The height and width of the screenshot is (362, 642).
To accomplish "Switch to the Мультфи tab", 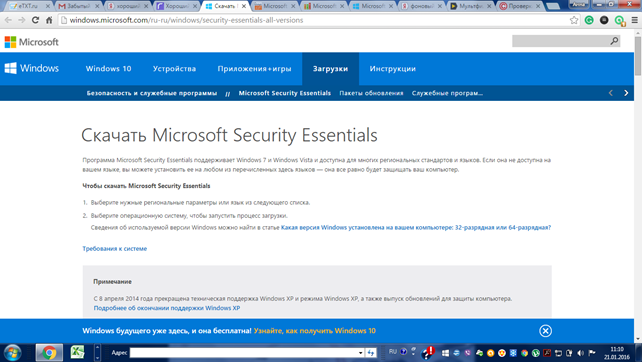I will point(470,6).
